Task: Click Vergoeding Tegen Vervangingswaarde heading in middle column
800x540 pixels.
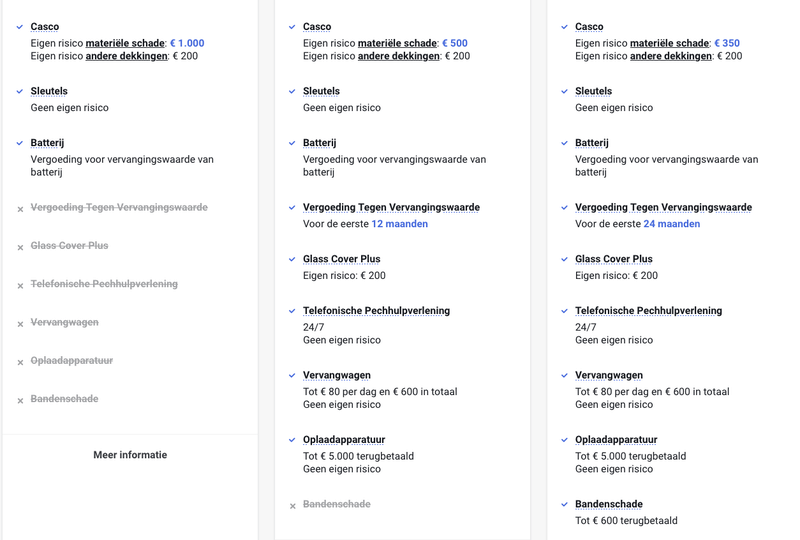Action: 391,207
